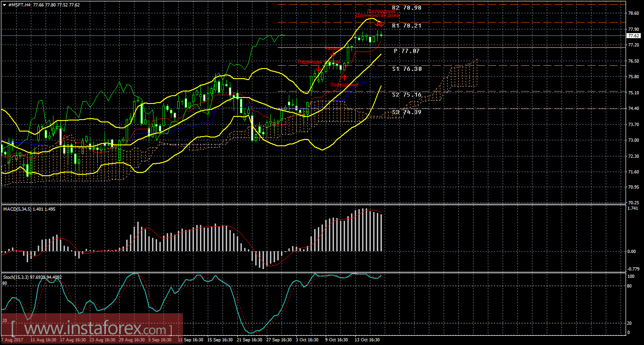
Task: Click the 27 Sep 16:30 time label
Action: [279, 340]
